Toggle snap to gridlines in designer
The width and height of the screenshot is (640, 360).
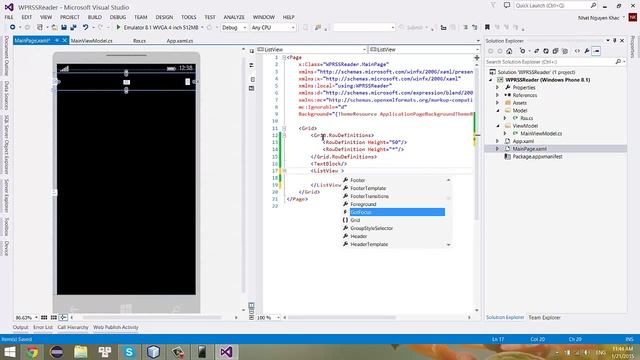[53, 317]
